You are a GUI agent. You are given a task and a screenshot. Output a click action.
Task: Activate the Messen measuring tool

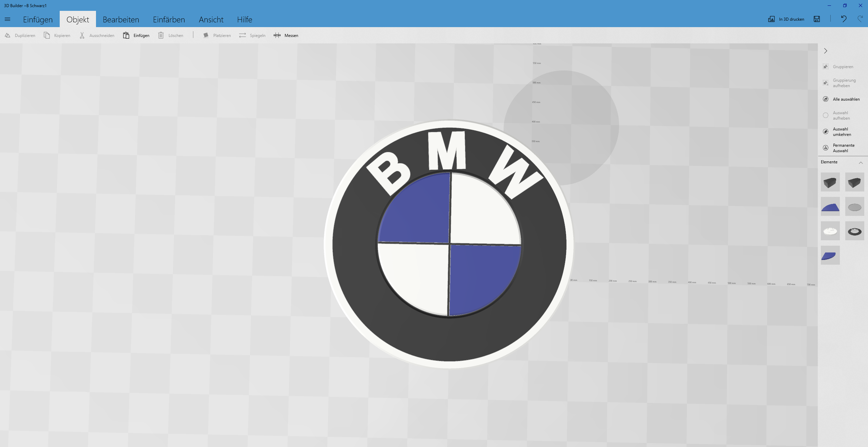click(x=286, y=35)
